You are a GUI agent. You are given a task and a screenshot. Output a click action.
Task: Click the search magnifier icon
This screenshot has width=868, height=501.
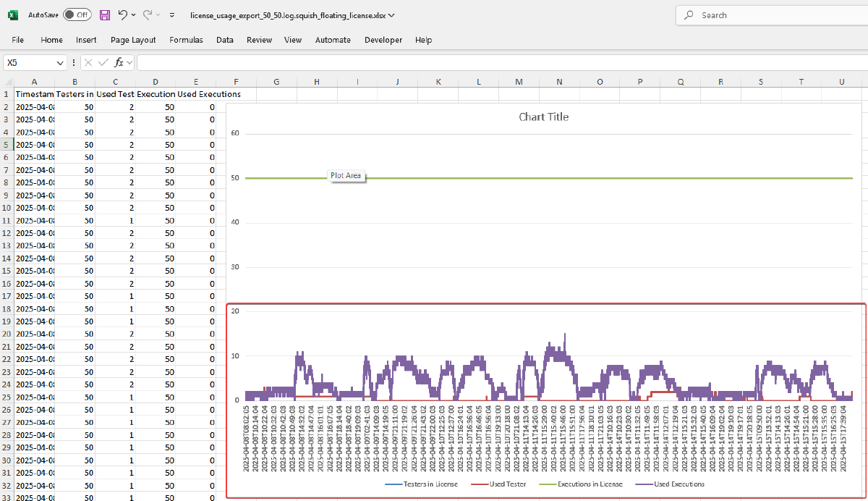pyautogui.click(x=689, y=15)
